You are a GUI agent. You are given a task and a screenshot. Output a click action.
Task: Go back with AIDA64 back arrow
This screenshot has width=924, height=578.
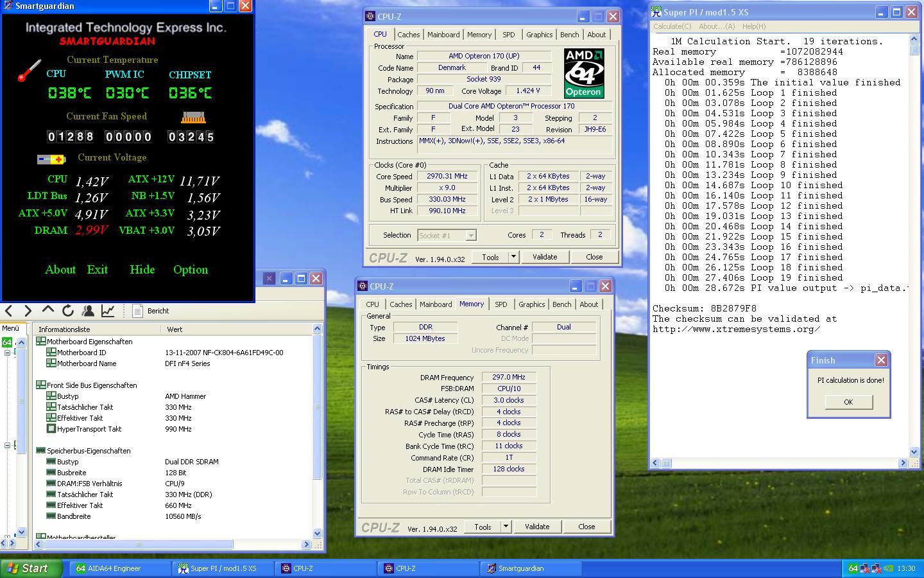click(x=9, y=311)
